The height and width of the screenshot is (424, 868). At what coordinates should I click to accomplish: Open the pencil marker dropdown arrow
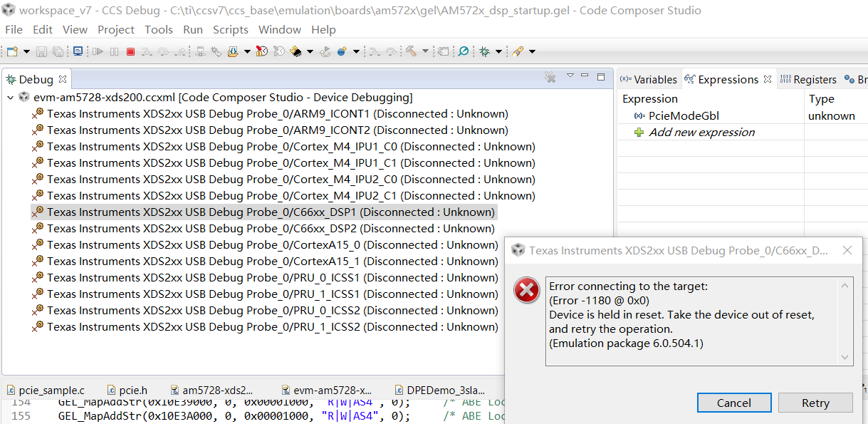(531, 51)
